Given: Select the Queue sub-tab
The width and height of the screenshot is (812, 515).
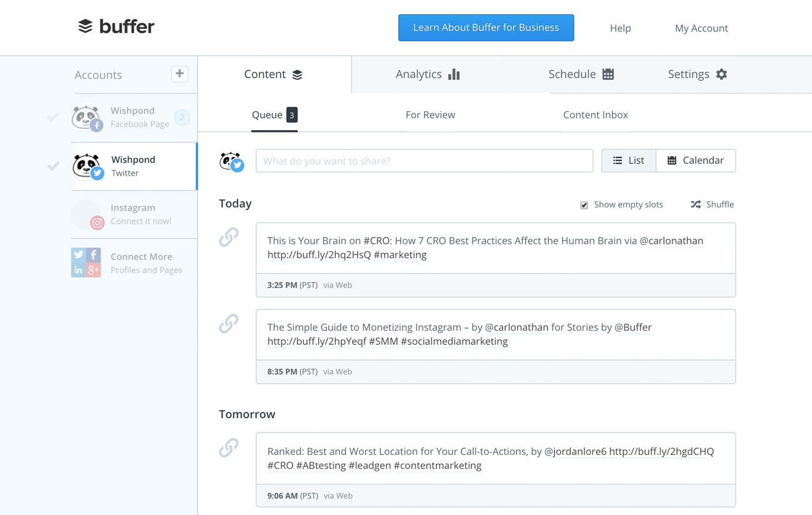Looking at the screenshot, I should (274, 115).
